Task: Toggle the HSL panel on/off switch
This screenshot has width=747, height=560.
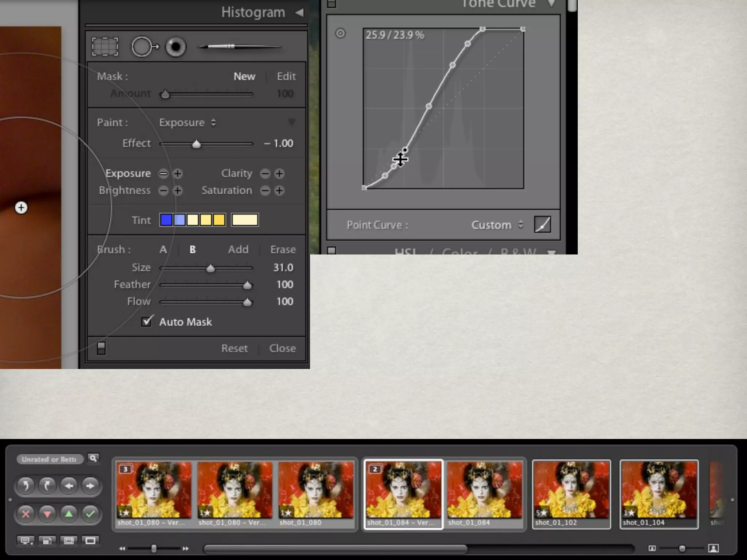Action: click(332, 251)
